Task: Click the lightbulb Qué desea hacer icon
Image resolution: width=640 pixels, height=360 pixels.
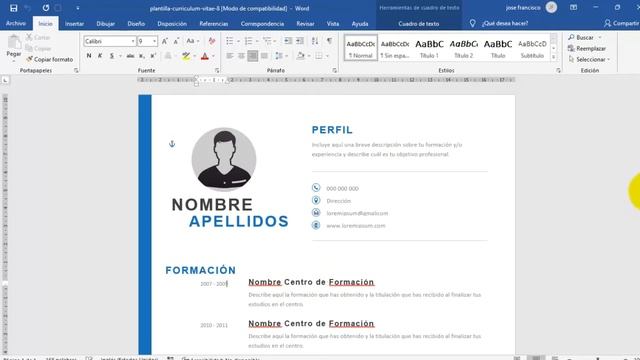Action: 472,24
